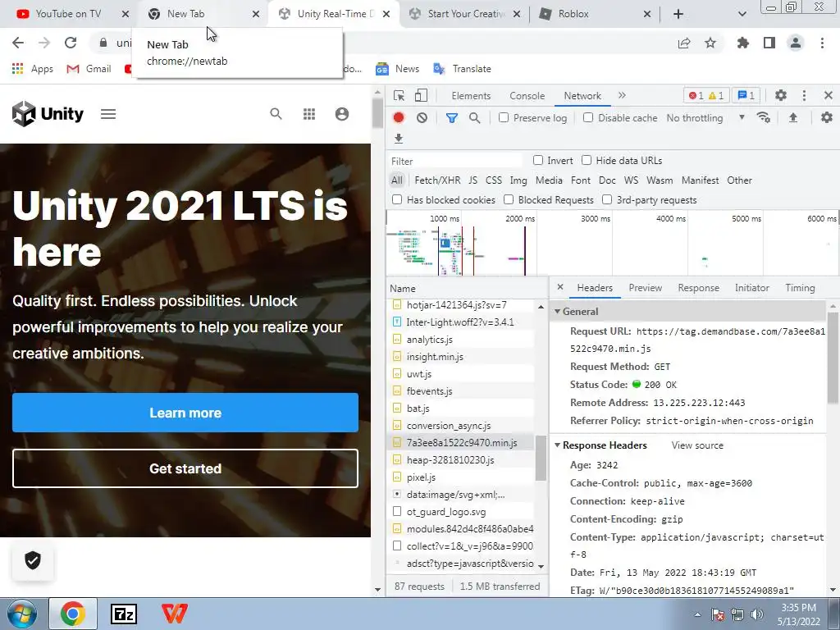Check the Blocked Requests checkbox
Image resolution: width=840 pixels, height=630 pixels.
tap(509, 199)
